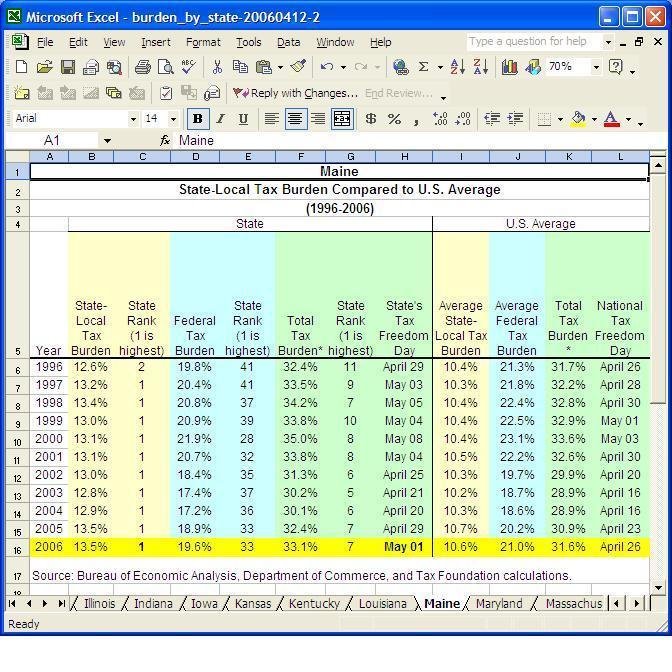Click the New workbook icon
The image size is (672, 672).
coord(21,67)
